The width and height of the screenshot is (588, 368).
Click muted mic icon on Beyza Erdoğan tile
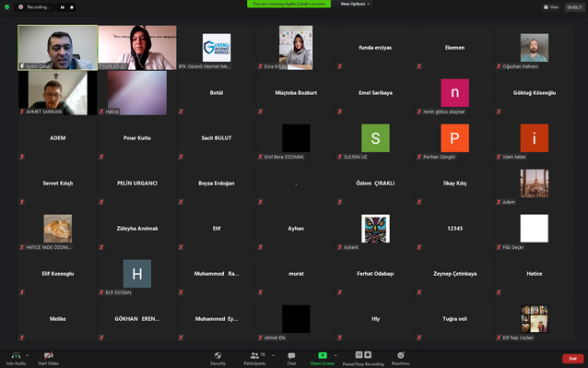tap(181, 202)
